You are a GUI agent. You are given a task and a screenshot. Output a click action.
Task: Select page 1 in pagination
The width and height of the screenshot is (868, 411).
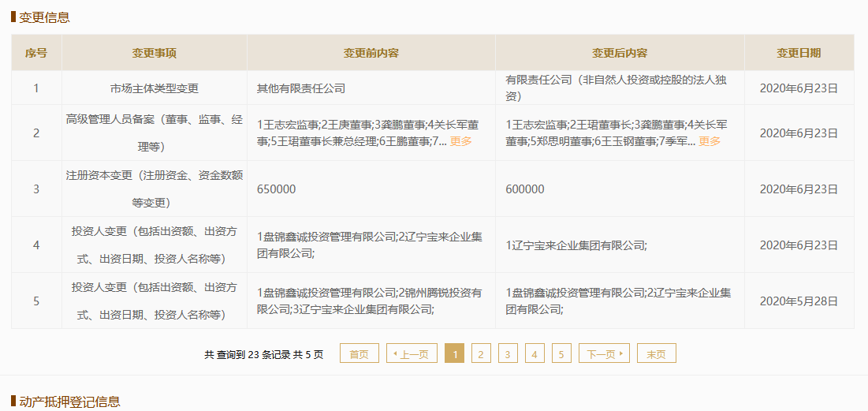(454, 353)
